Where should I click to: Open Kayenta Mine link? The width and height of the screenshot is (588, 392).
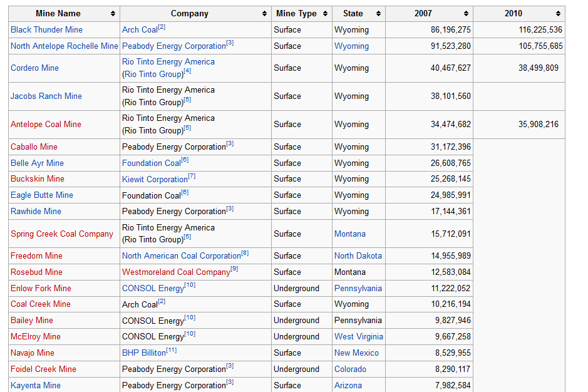(35, 386)
